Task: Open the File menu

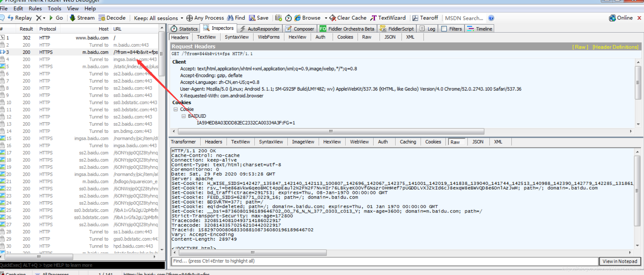Action: click(4, 8)
